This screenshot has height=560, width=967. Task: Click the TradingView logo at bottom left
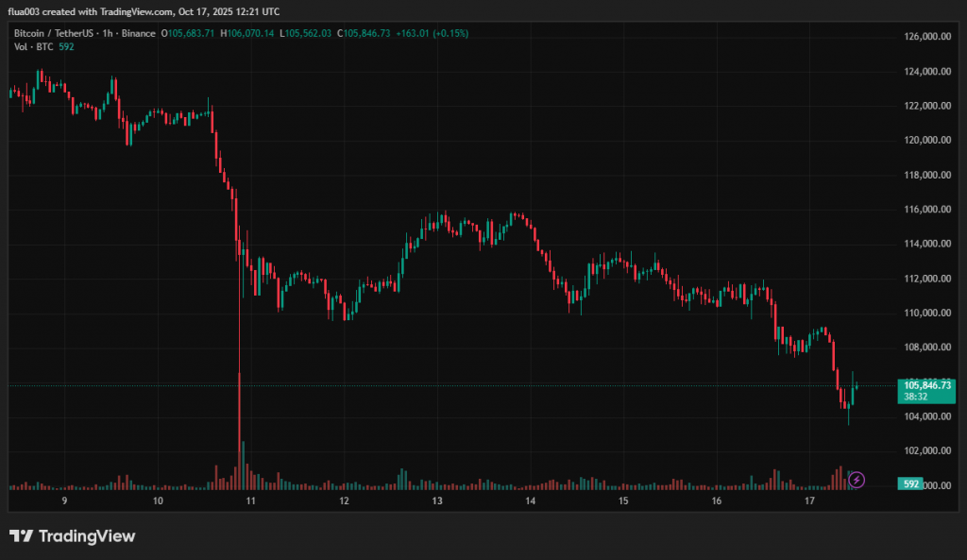tap(73, 536)
